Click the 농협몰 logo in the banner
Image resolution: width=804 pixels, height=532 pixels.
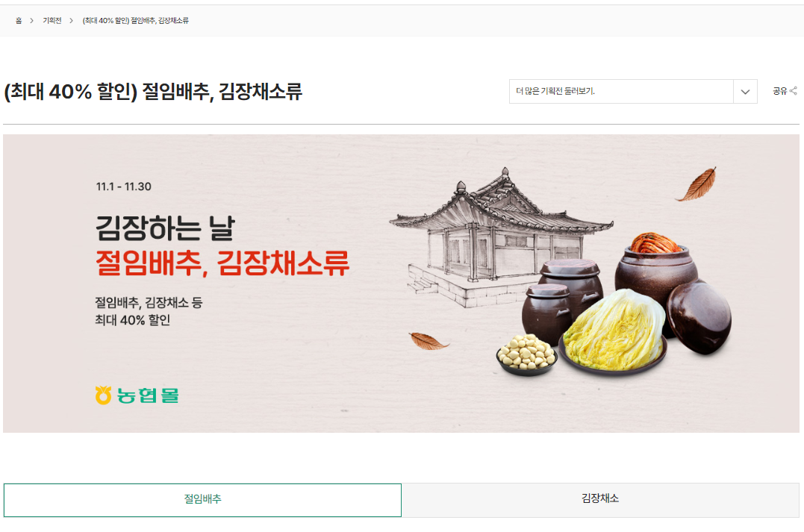pyautogui.click(x=137, y=395)
